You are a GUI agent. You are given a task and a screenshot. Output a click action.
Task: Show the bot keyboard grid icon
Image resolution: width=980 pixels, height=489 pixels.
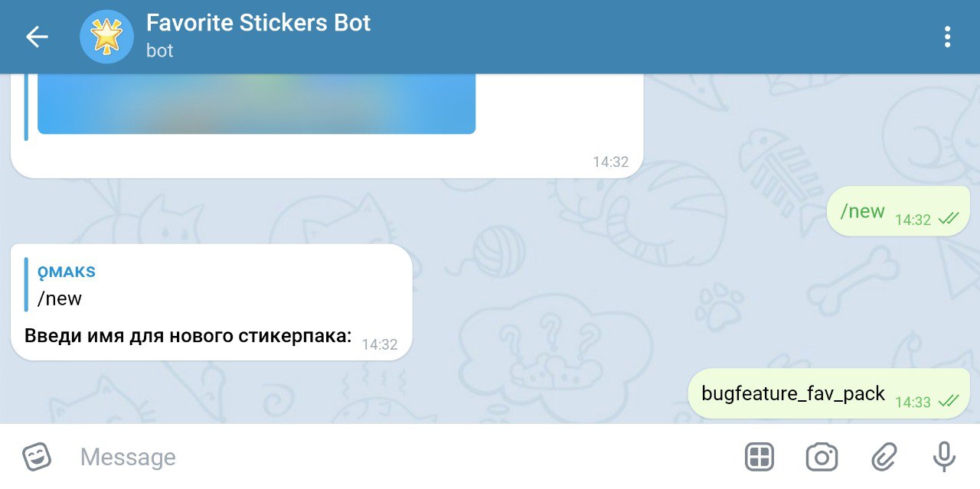coord(759,458)
